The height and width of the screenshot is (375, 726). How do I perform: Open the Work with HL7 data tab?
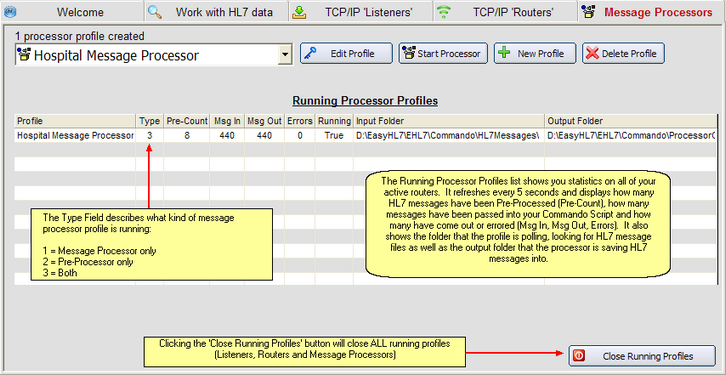[216, 12]
